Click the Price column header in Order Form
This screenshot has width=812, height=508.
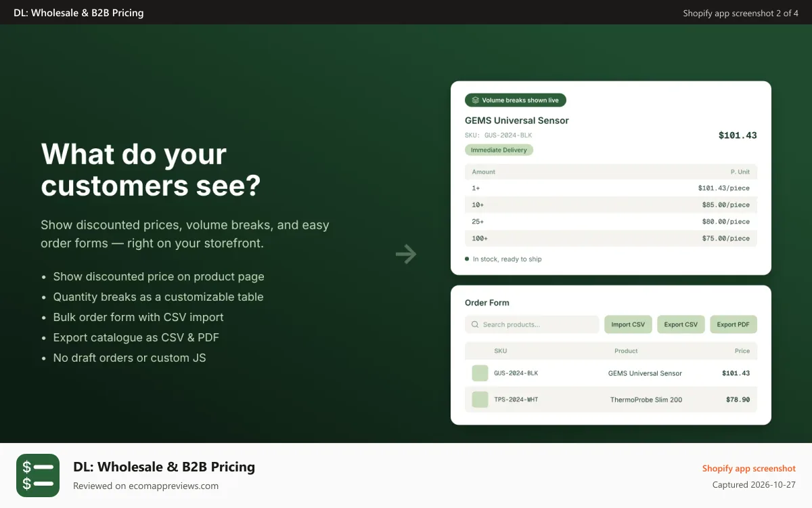pyautogui.click(x=742, y=351)
